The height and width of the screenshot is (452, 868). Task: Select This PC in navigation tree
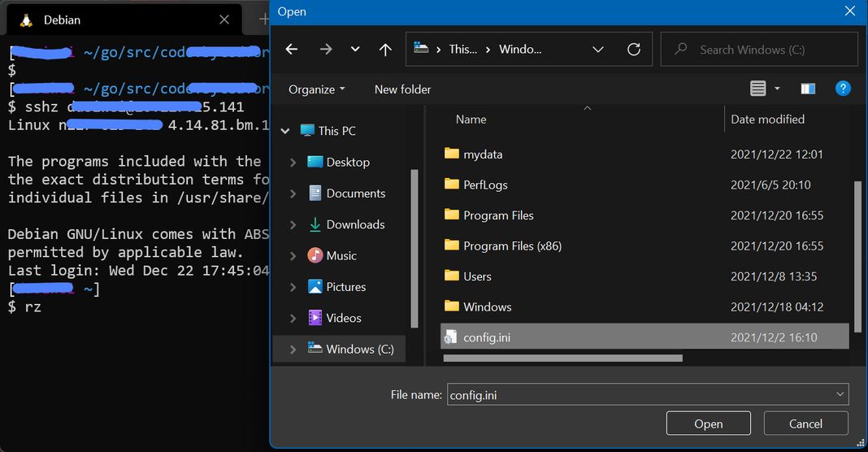(336, 131)
